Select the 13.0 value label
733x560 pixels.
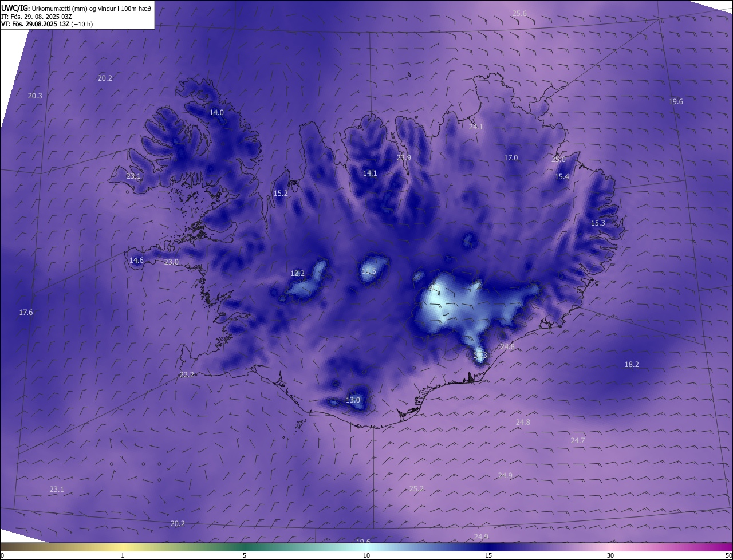click(353, 400)
